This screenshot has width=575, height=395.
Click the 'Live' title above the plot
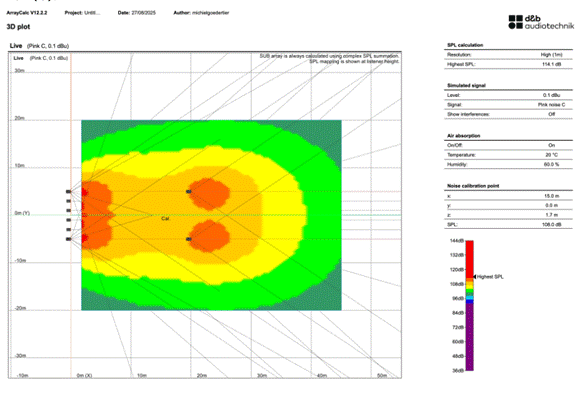pos(16,45)
